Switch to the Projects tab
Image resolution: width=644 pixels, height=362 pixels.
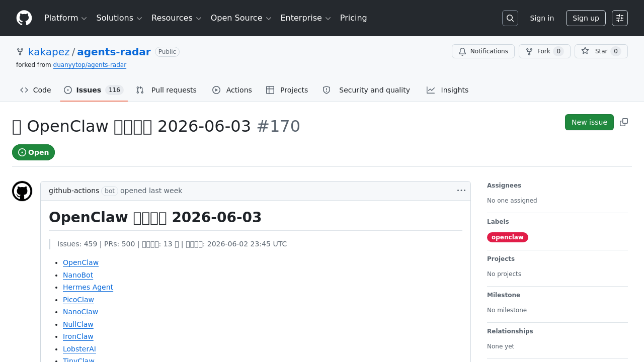coord(287,90)
